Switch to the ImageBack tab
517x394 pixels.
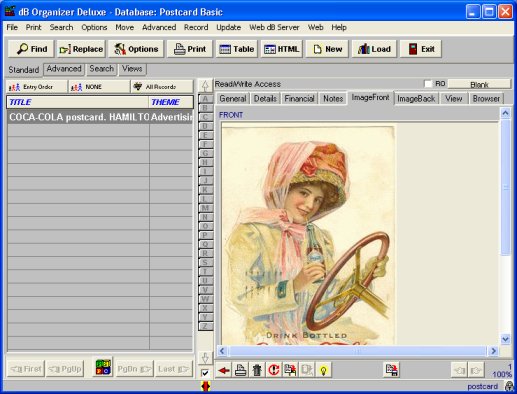[416, 99]
